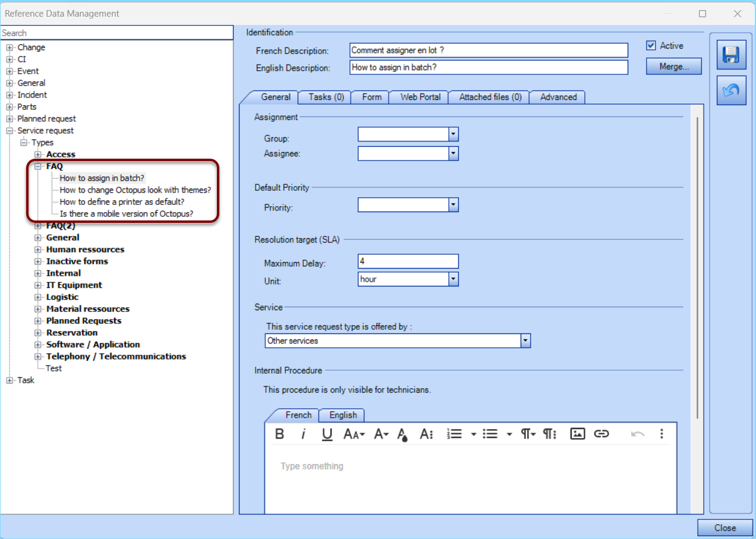Click the Merge button
Viewport: 756px width, 539px height.
click(x=673, y=66)
